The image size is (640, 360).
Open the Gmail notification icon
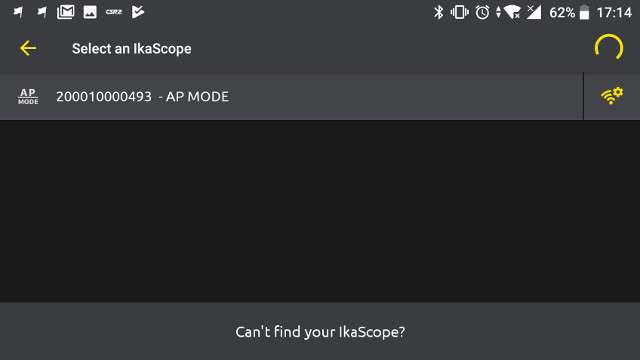tap(66, 12)
